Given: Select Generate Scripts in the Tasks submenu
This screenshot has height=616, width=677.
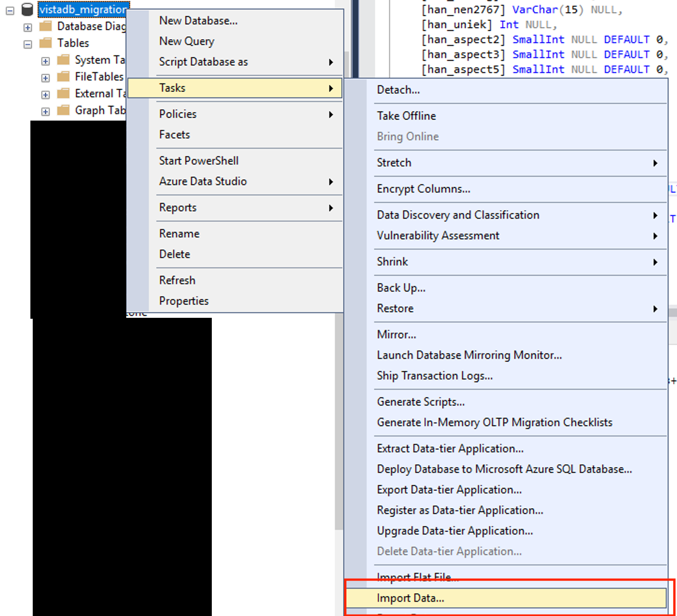Looking at the screenshot, I should tap(420, 401).
